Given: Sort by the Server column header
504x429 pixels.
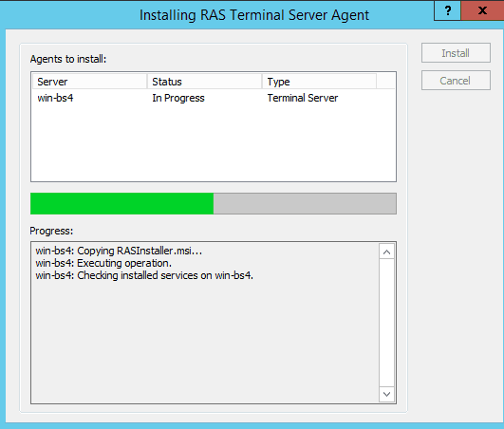Looking at the screenshot, I should coord(89,82).
